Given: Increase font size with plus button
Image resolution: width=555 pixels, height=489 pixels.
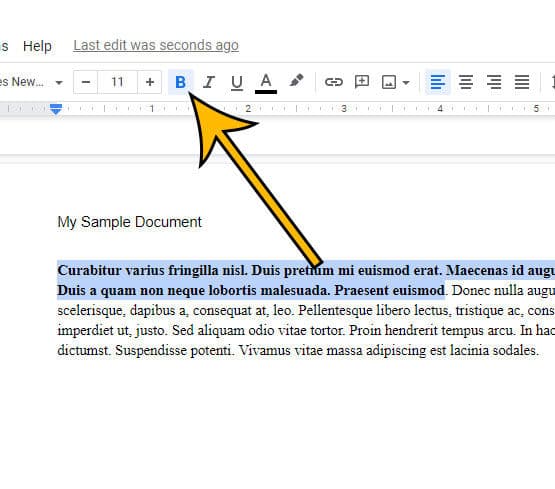Looking at the screenshot, I should 150,82.
